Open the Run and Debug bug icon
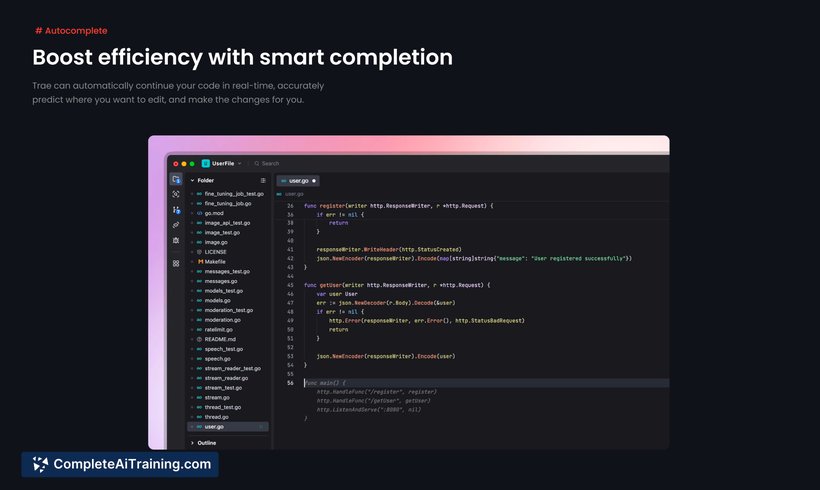Viewport: 820px width, 490px height. click(x=176, y=241)
